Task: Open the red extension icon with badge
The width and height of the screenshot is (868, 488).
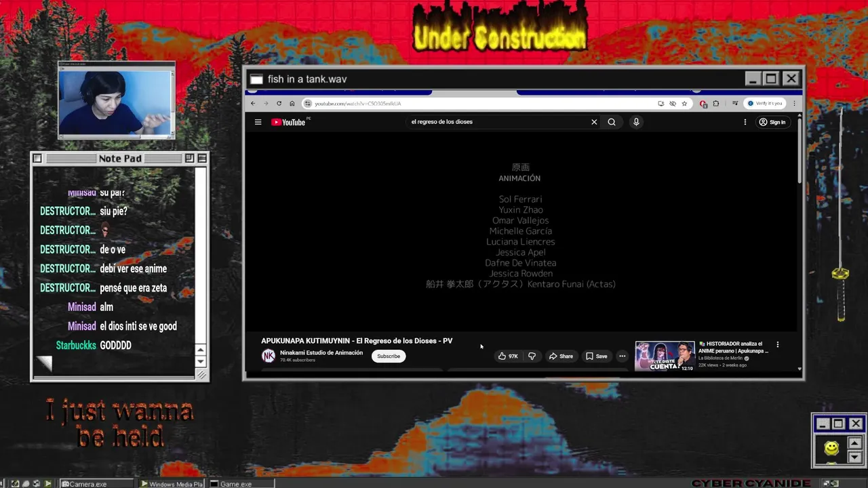Action: click(703, 104)
